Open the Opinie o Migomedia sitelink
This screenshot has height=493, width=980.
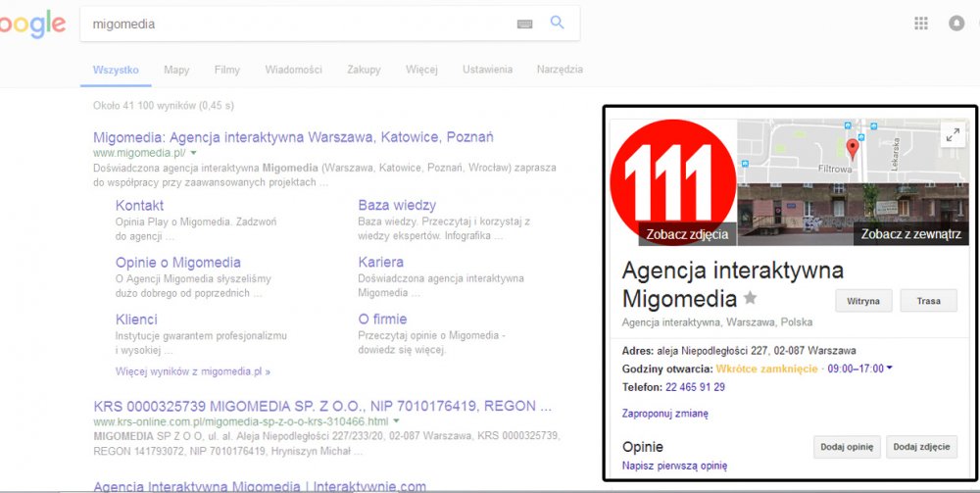pyautogui.click(x=178, y=263)
